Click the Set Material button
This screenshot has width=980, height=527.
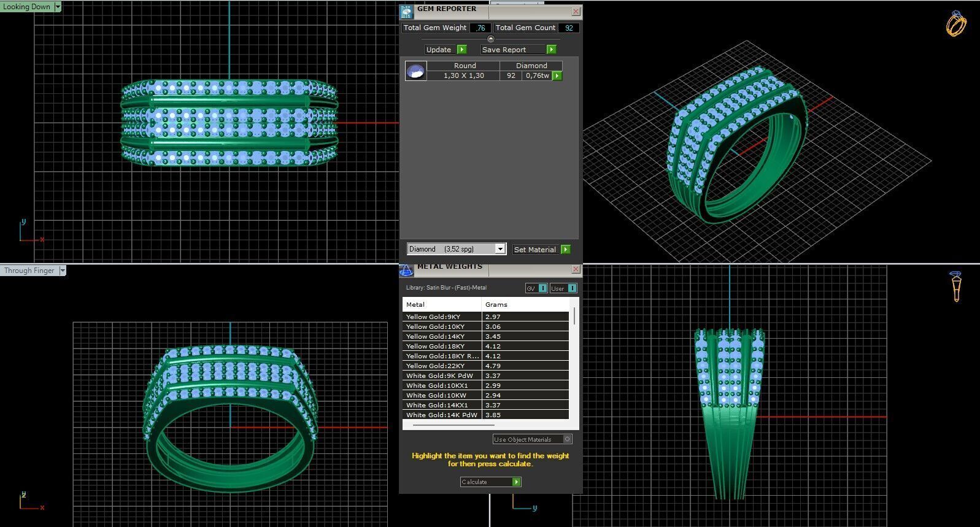point(536,250)
